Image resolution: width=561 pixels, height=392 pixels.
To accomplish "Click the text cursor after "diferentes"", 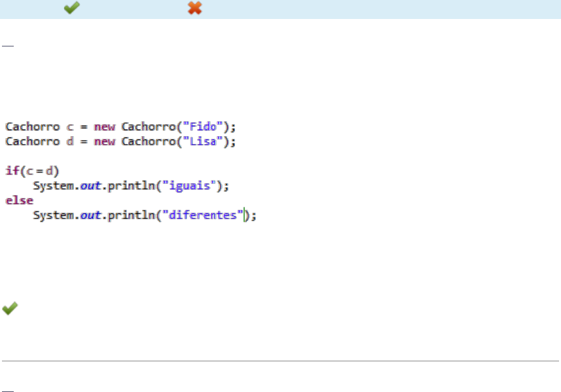I will 245,215.
